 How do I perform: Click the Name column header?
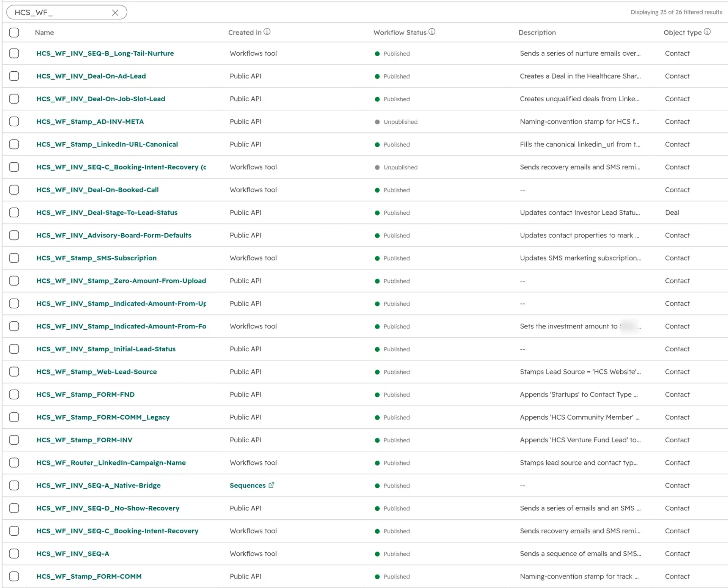click(x=44, y=33)
